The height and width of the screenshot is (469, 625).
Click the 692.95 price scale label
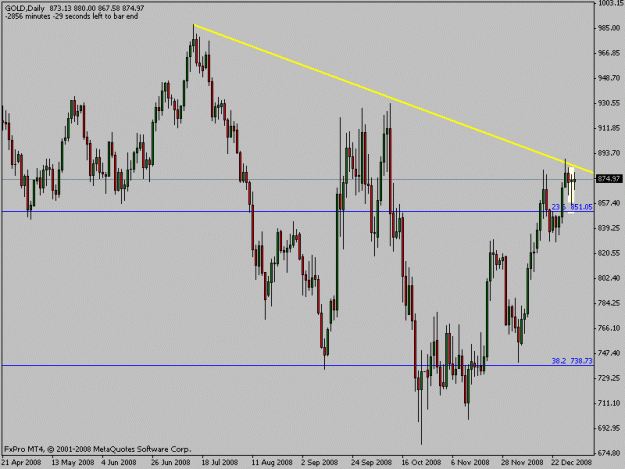(x=608, y=428)
